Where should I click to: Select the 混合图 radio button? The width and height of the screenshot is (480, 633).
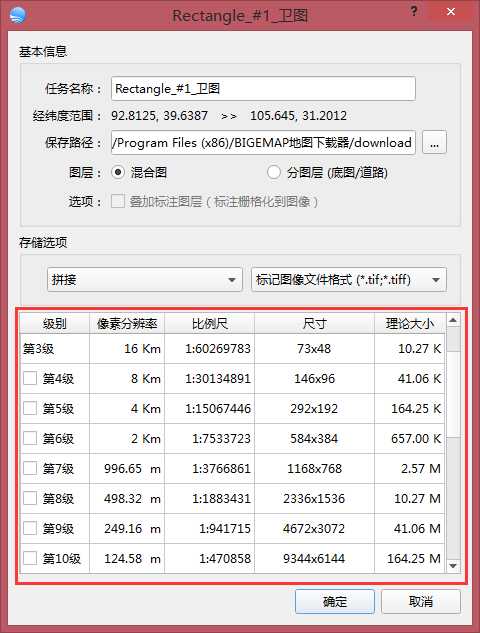tap(118, 172)
